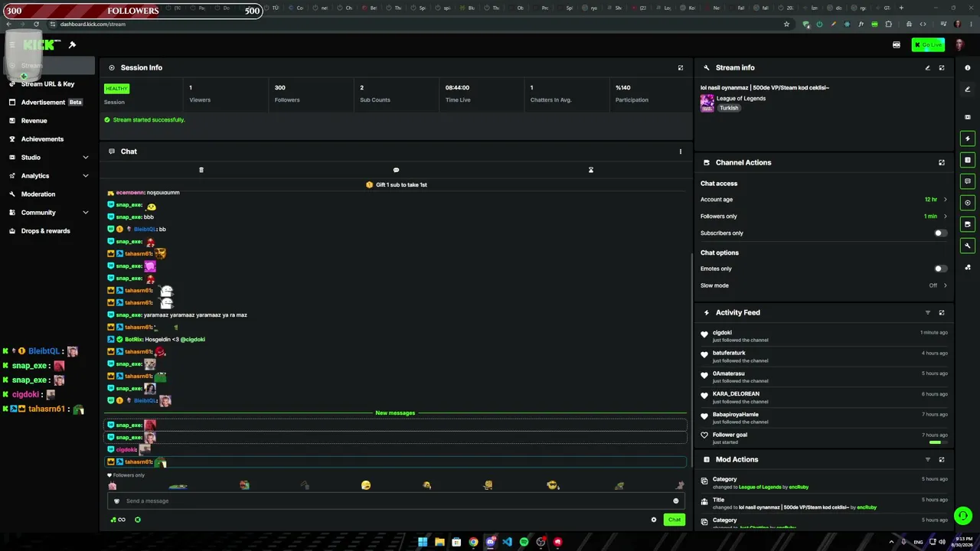
Task: Edit stream info with the pencil icon
Action: coord(927,67)
